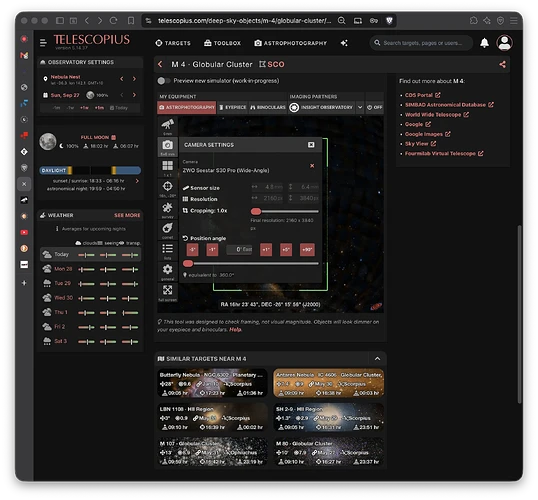Viewport: 538px width, 500px height.
Task: Open the CDS Portal link
Action: (422, 95)
